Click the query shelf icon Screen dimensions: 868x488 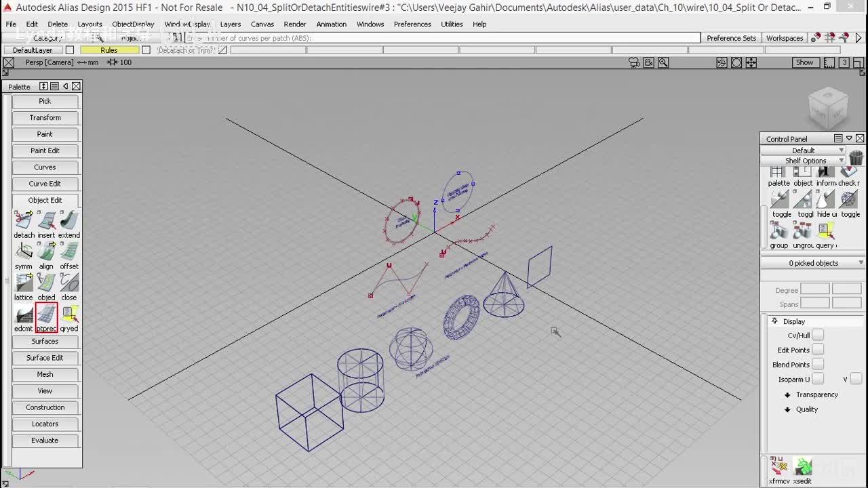pos(825,230)
